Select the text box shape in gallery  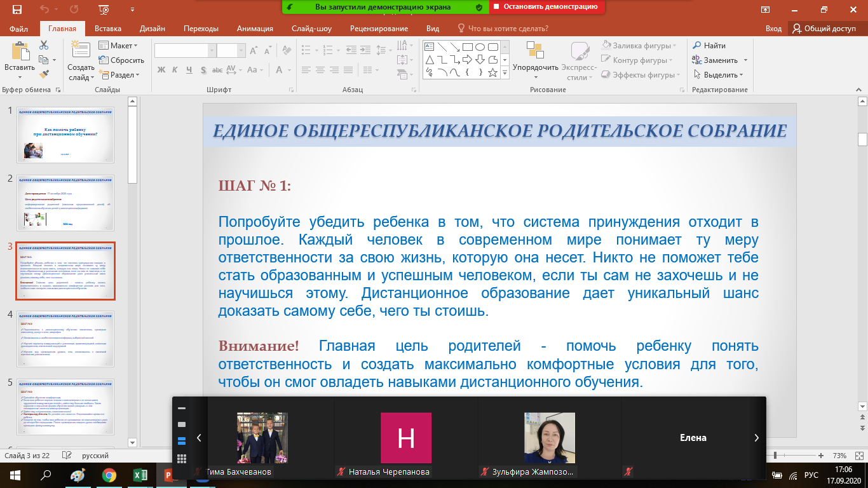click(x=429, y=46)
